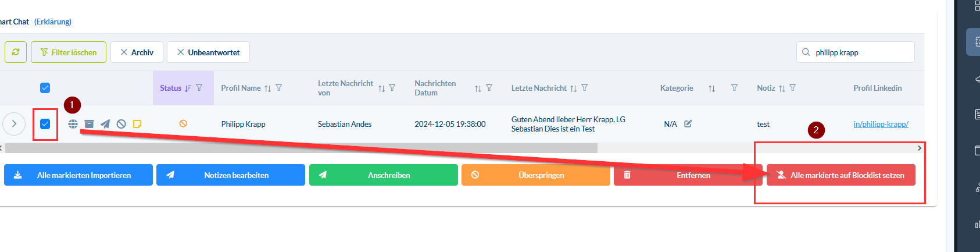
Task: Click the archive box icon in the row
Action: 89,124
